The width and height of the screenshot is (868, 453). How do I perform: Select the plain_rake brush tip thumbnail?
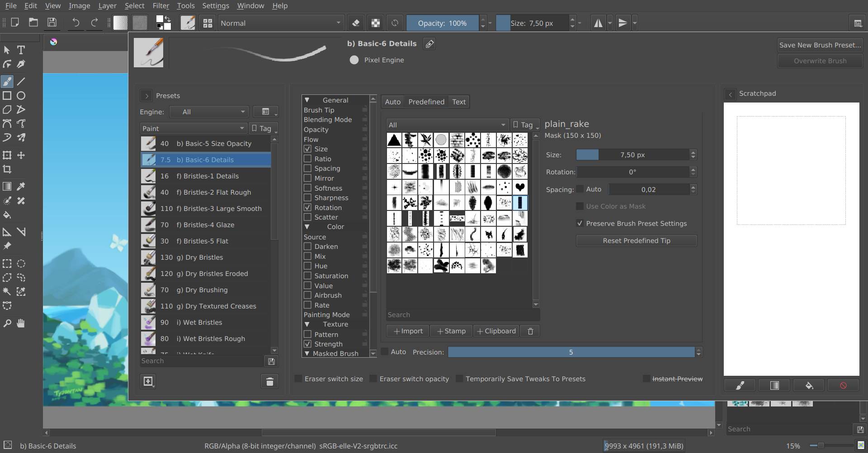pos(520,203)
